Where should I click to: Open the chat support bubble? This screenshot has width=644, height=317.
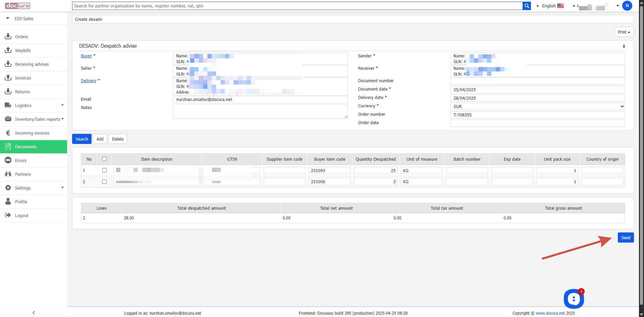point(574,299)
